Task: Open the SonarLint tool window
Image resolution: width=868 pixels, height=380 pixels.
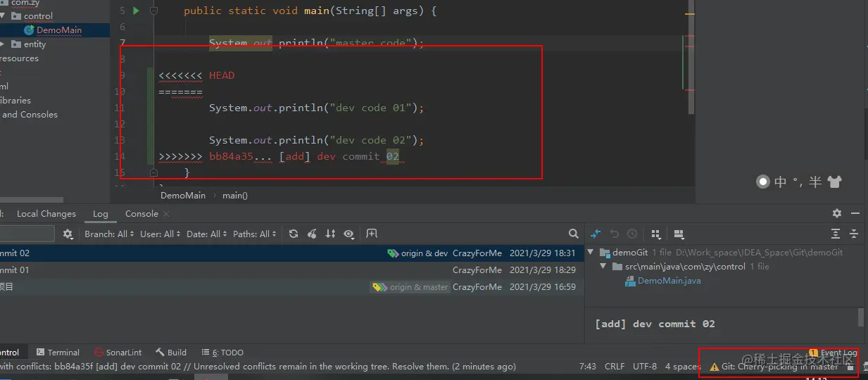Action: coord(118,352)
